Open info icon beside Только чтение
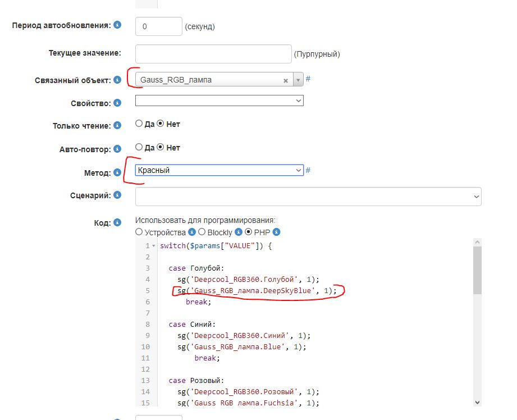This screenshot has height=420, width=517. pyautogui.click(x=117, y=125)
